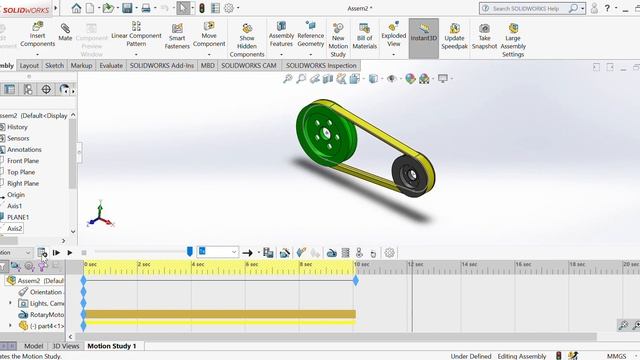This screenshot has width=640, height=360.
Task: Open Large Assembly Settings
Action: (513, 40)
